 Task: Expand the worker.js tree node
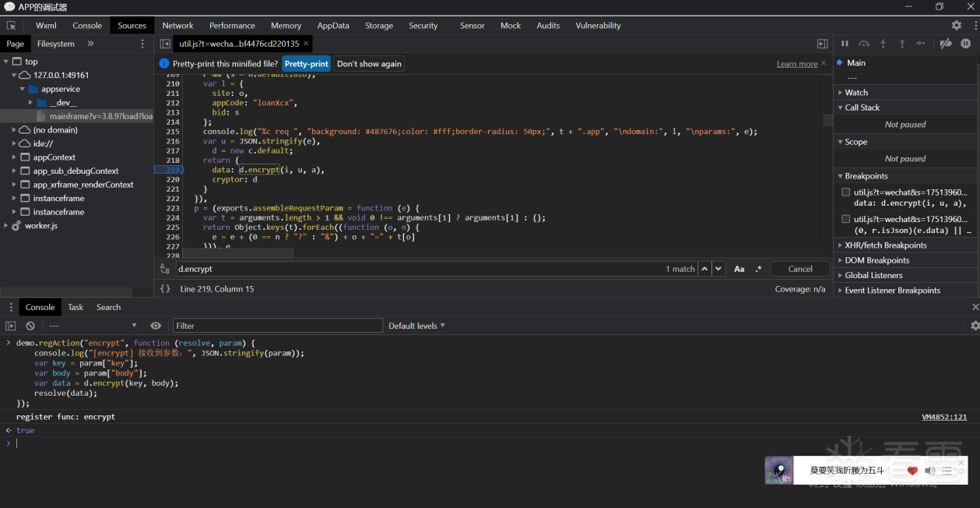coord(6,226)
